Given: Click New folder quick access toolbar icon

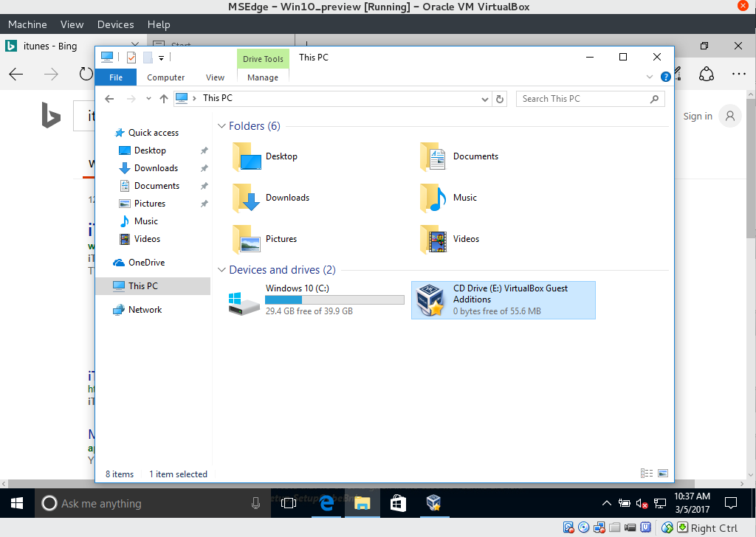Looking at the screenshot, I should [148, 58].
